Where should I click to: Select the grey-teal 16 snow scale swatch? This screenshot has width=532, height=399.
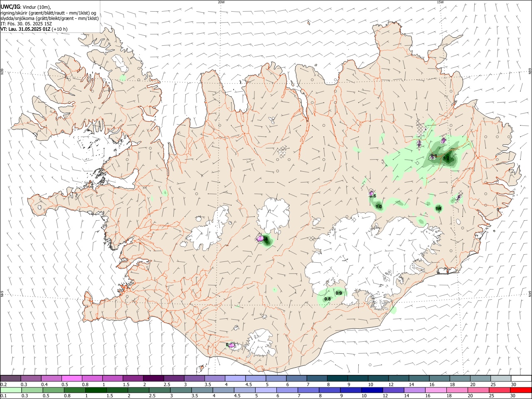439,378
